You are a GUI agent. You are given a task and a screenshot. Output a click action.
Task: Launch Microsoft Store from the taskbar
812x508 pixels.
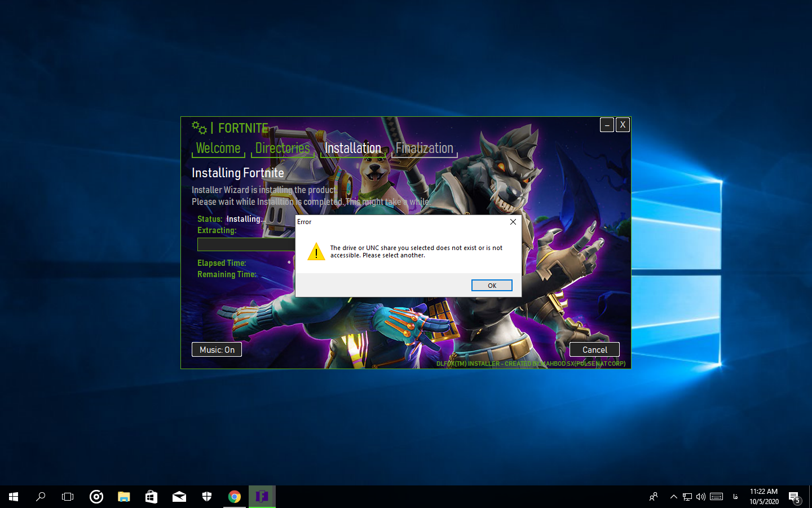[151, 497]
